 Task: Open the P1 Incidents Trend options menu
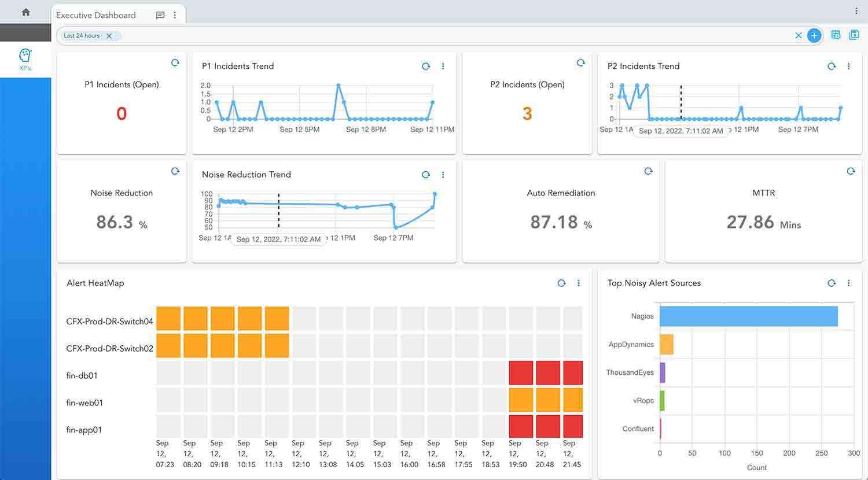pos(443,66)
